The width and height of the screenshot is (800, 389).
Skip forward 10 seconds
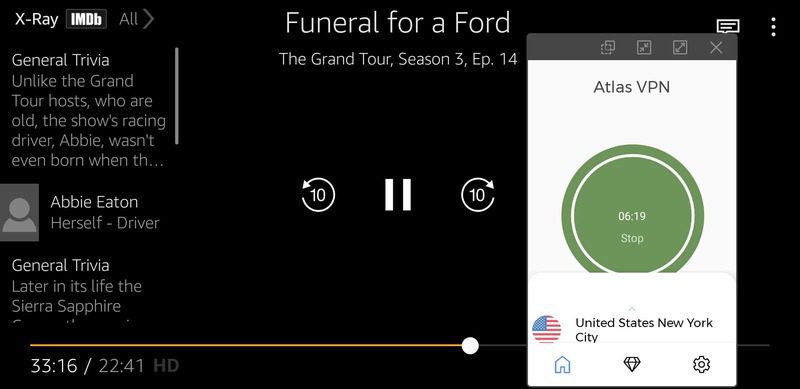[x=478, y=194]
